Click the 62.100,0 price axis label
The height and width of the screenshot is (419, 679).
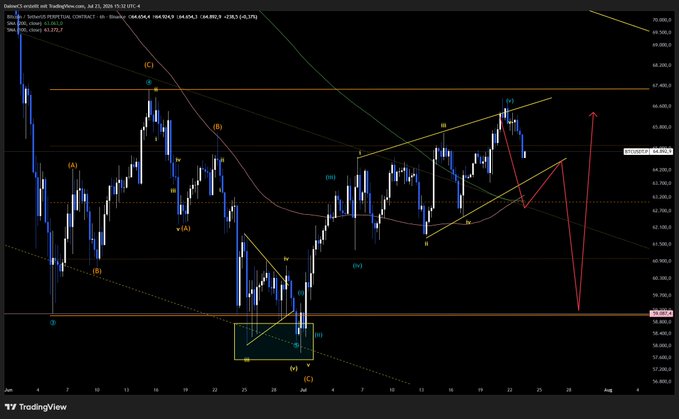(662, 227)
